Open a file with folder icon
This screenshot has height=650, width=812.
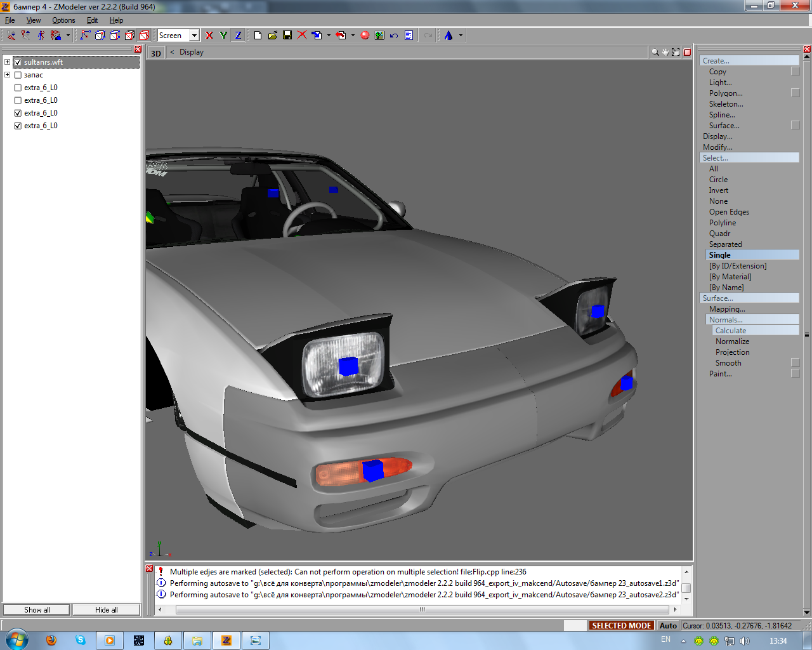272,36
